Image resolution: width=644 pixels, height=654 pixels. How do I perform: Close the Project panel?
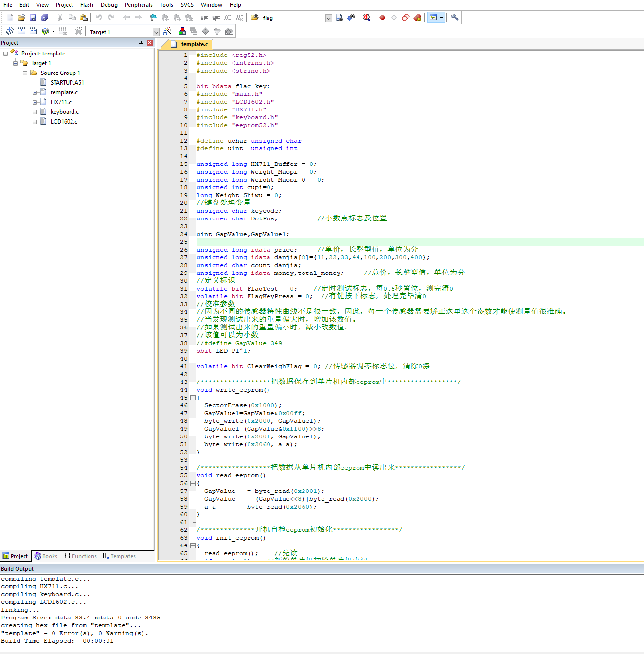click(150, 43)
